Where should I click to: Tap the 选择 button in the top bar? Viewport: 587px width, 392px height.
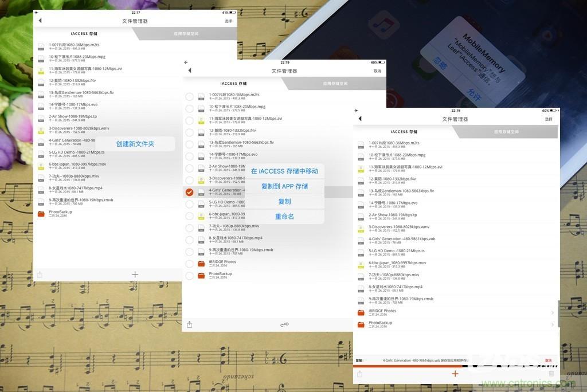point(548,119)
